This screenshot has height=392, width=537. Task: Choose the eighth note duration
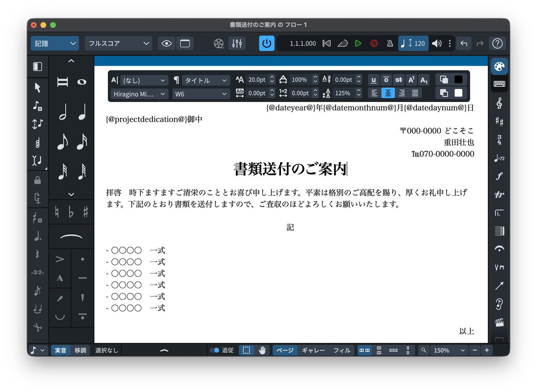63,142
